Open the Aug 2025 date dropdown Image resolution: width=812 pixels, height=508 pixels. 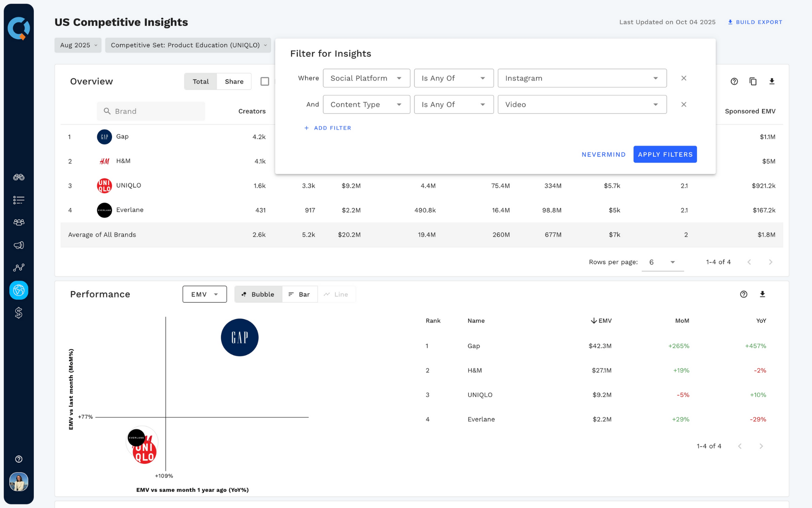pos(78,45)
